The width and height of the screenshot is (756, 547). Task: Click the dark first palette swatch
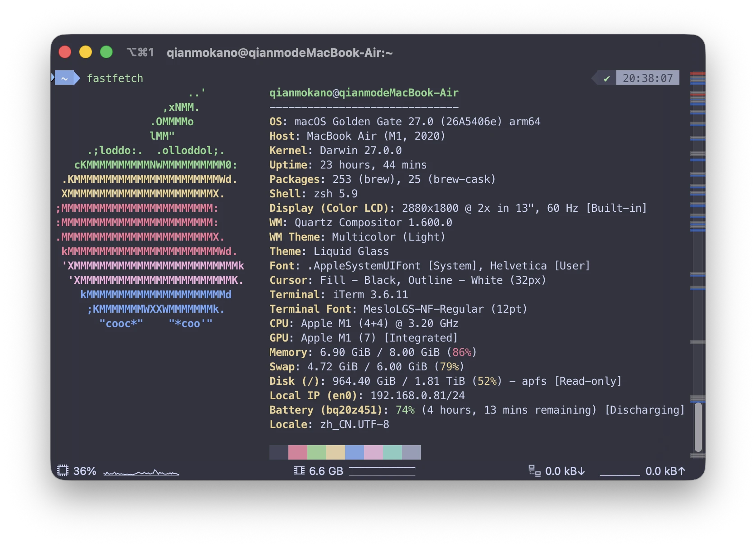pos(279,452)
